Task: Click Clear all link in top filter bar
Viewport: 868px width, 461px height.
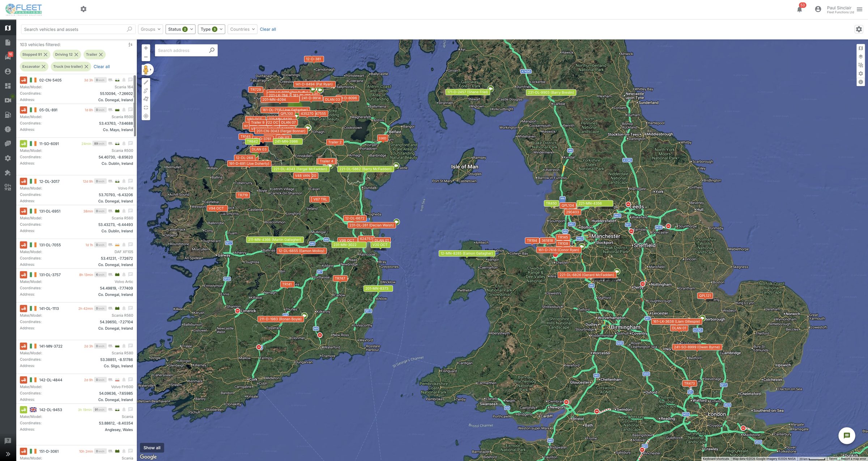Action: pyautogui.click(x=268, y=29)
